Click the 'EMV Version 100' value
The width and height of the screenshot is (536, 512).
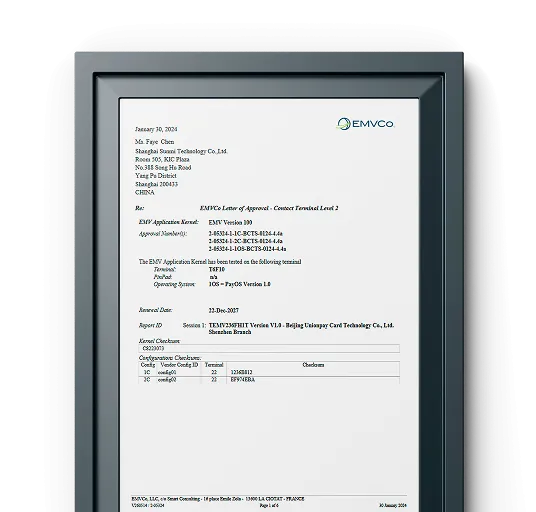point(230,223)
